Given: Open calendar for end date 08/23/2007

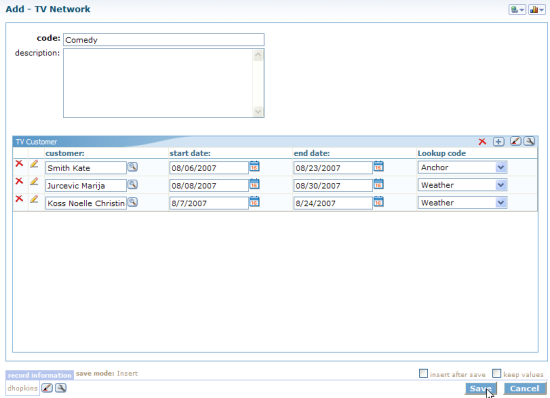Looking at the screenshot, I should [x=378, y=166].
